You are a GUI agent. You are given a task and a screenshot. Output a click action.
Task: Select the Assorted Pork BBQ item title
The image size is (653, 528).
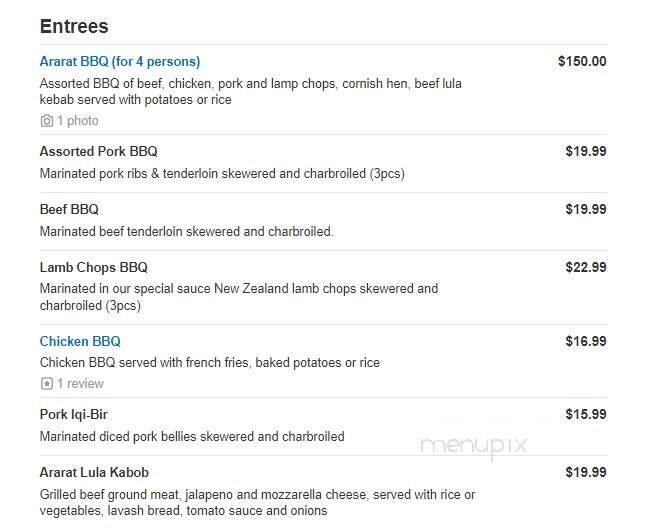[98, 151]
